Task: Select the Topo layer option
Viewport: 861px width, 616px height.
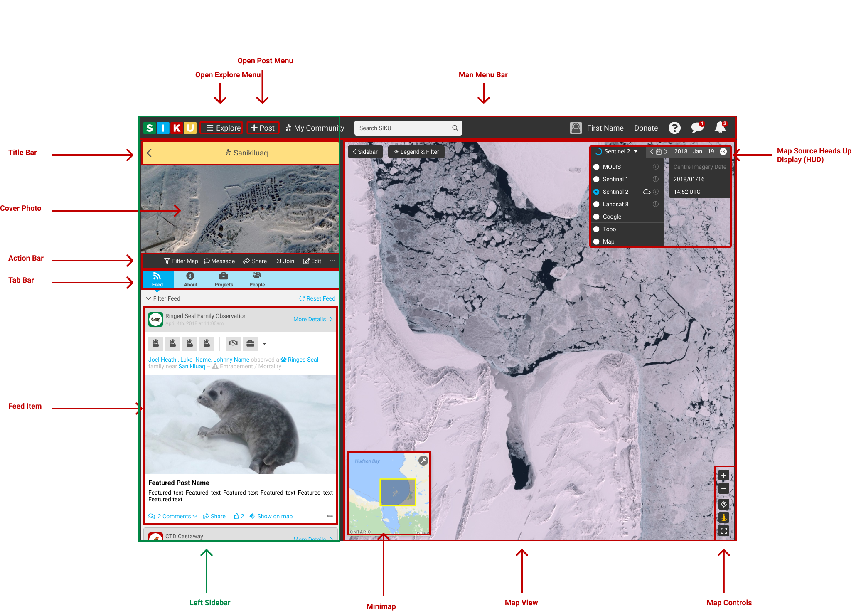Action: pos(596,229)
